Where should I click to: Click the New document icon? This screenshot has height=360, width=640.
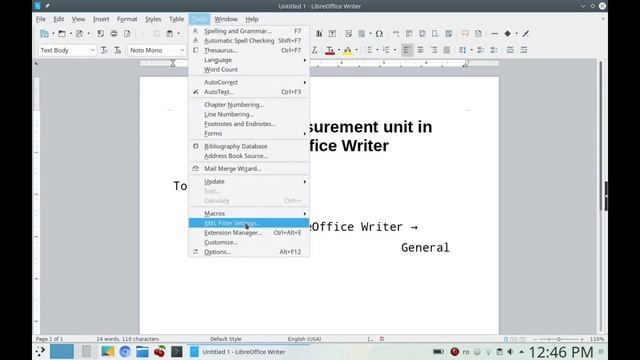tap(44, 34)
